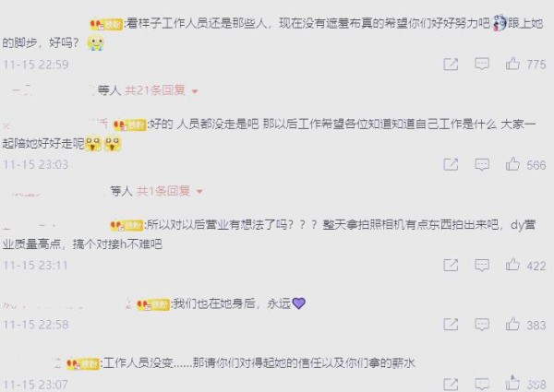Click the dropdown arrow beside 共21条回复
Viewport: 554px width, 392px height.
point(194,91)
